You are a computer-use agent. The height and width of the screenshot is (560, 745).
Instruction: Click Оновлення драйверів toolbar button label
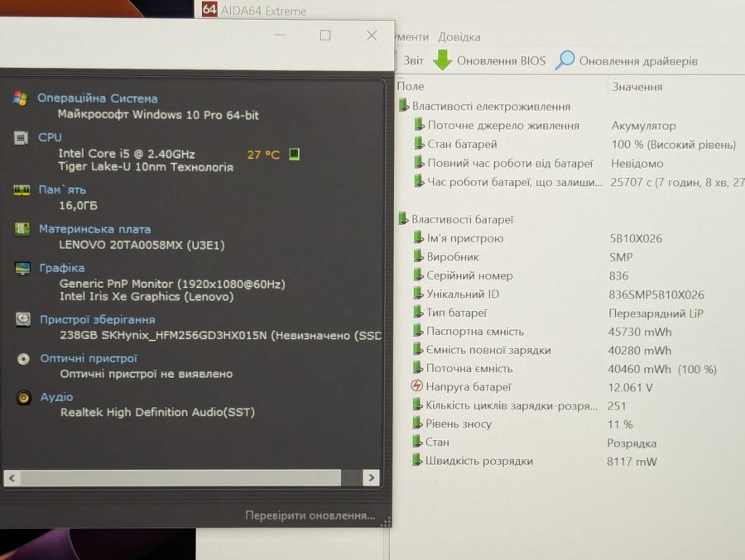638,60
